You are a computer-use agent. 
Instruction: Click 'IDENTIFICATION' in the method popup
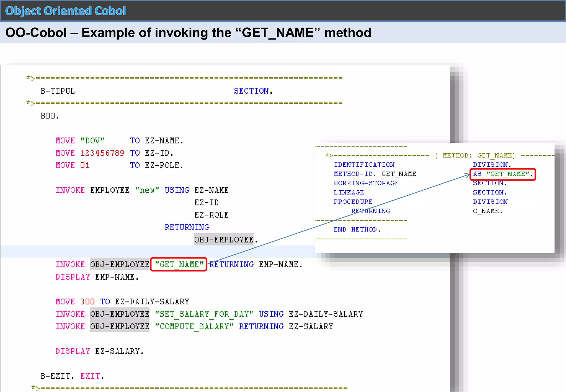[x=364, y=165]
